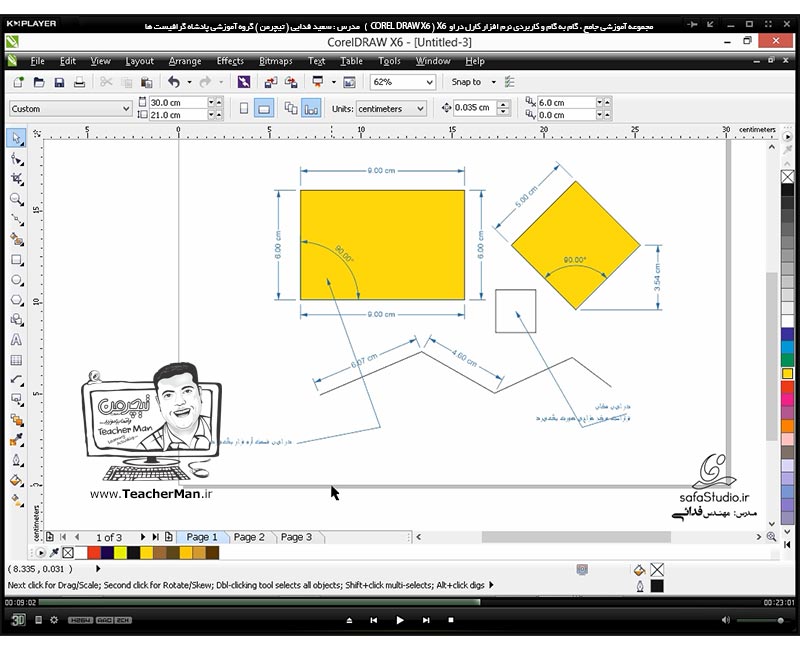
Task: Jump to last page arrow
Action: point(156,537)
